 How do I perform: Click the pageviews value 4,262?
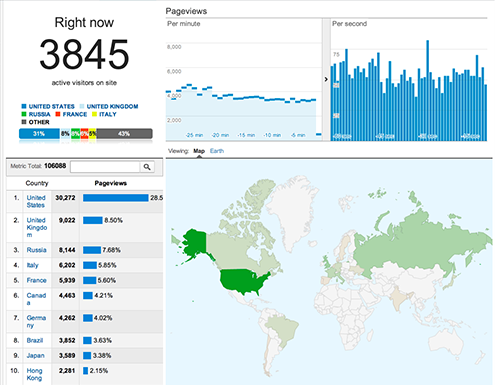(x=67, y=318)
